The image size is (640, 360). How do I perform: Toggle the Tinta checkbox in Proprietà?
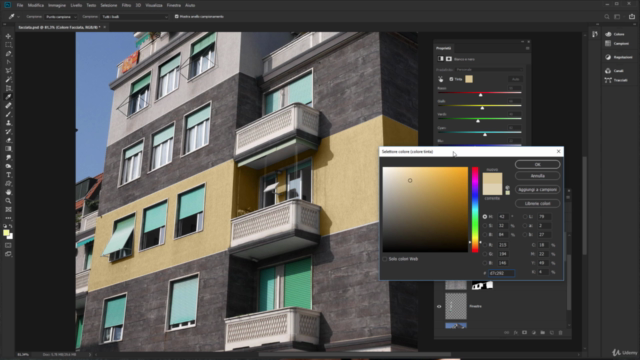point(451,79)
